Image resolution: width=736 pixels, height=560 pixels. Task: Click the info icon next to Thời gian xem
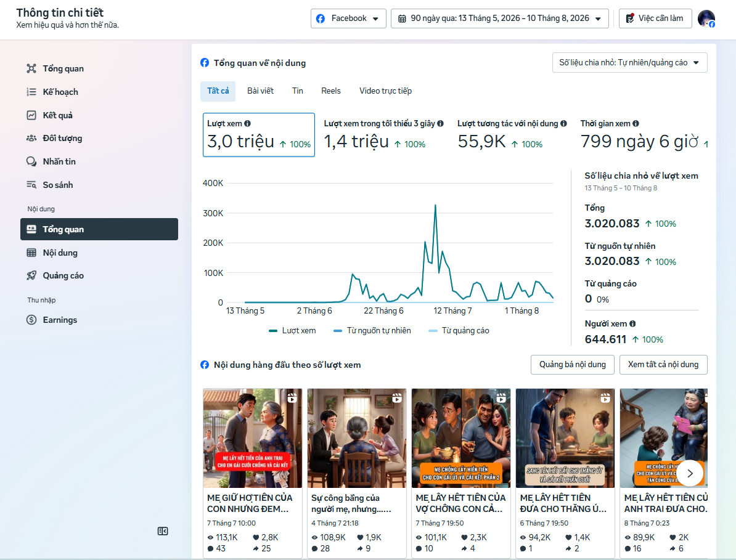tap(636, 123)
